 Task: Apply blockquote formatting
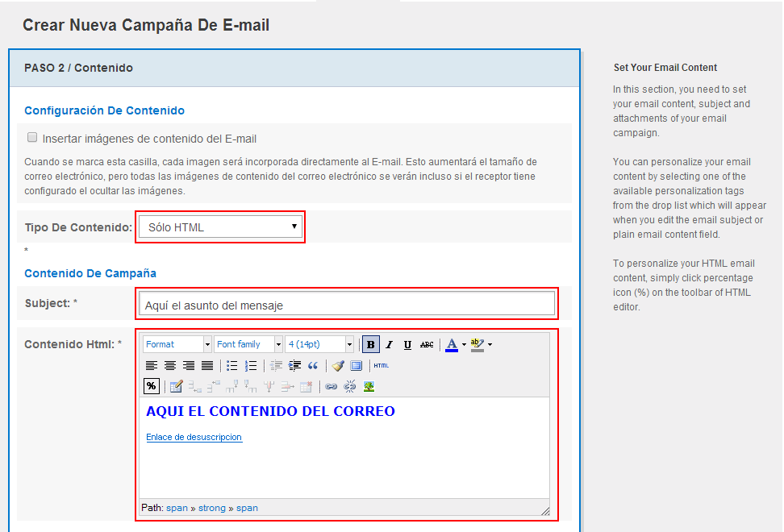coord(313,366)
